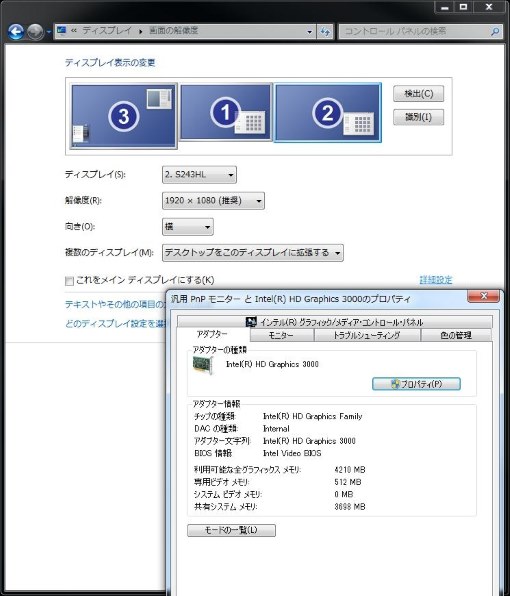Close the screen resolution window
The width and height of the screenshot is (510, 596).
point(489,7)
